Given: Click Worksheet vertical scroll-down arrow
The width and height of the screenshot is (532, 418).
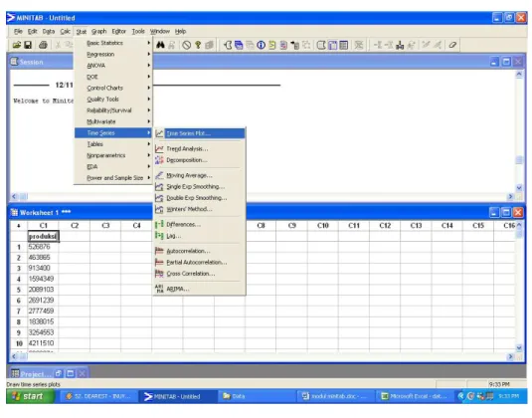Looking at the screenshot, I should pos(519,347).
